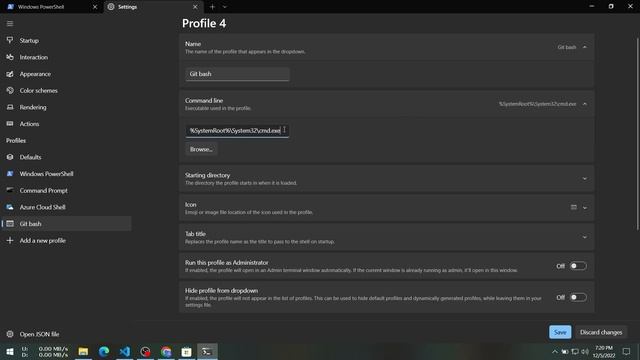The height and width of the screenshot is (360, 640).
Task: Open a new tab with plus button
Action: pos(212,7)
